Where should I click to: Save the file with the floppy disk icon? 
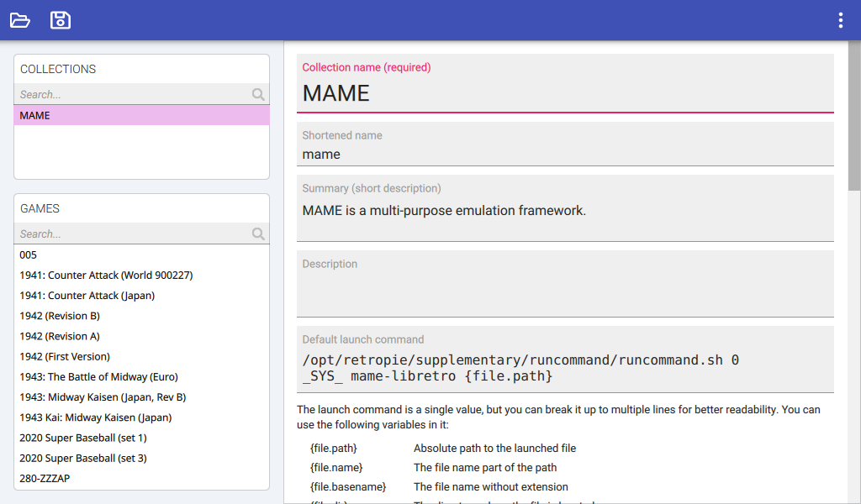tap(61, 20)
